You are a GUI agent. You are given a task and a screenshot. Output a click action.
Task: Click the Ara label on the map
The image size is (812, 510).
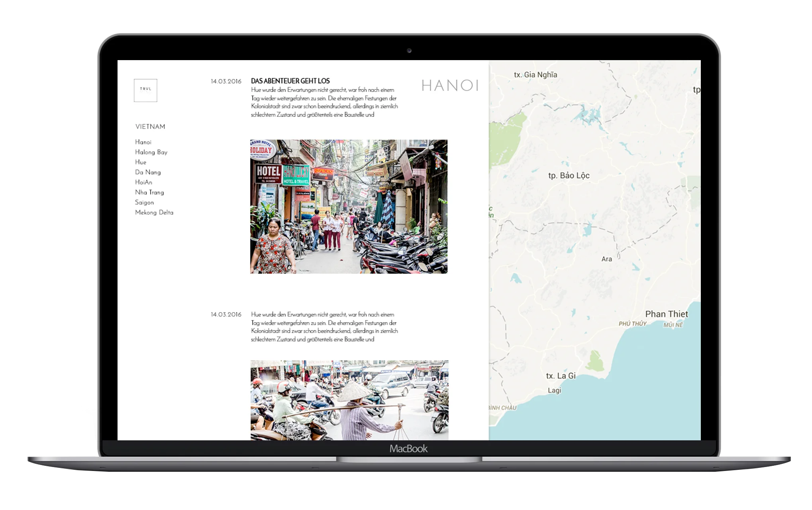tap(606, 259)
